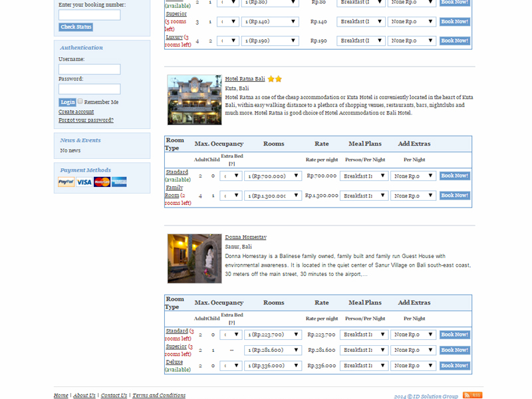Screen dimensions: 532x399
Task: Click the VISA card icon
Action: tap(84, 182)
